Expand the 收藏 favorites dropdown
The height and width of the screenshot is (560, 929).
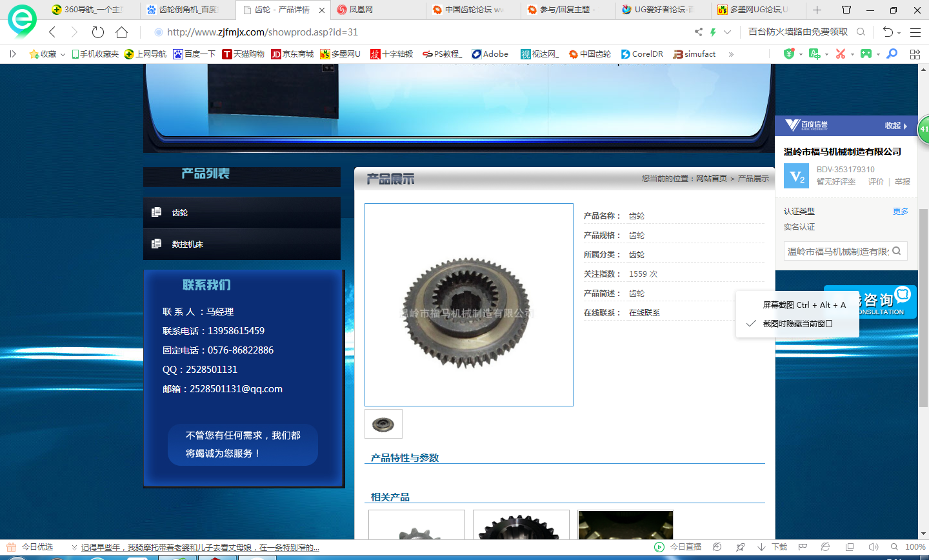[63, 55]
